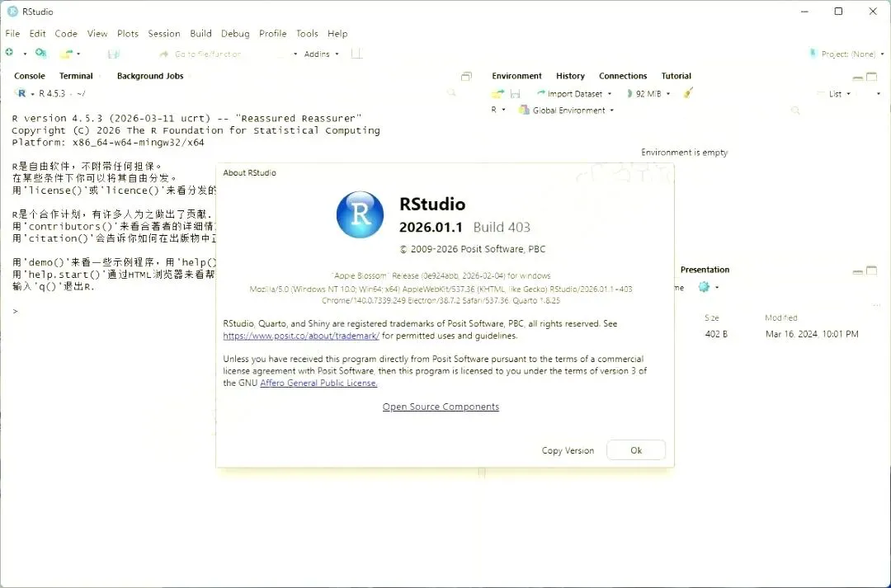Switch to the Presentation tab

pos(705,270)
